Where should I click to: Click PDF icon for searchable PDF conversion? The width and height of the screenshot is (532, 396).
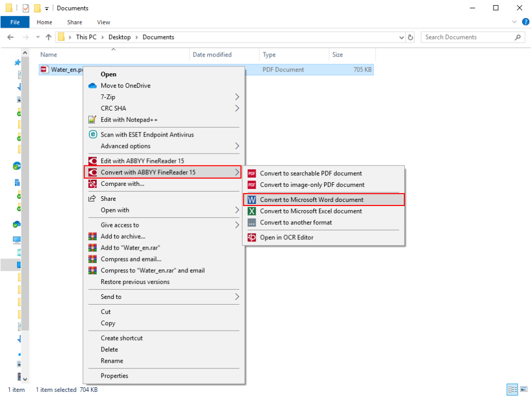point(252,173)
